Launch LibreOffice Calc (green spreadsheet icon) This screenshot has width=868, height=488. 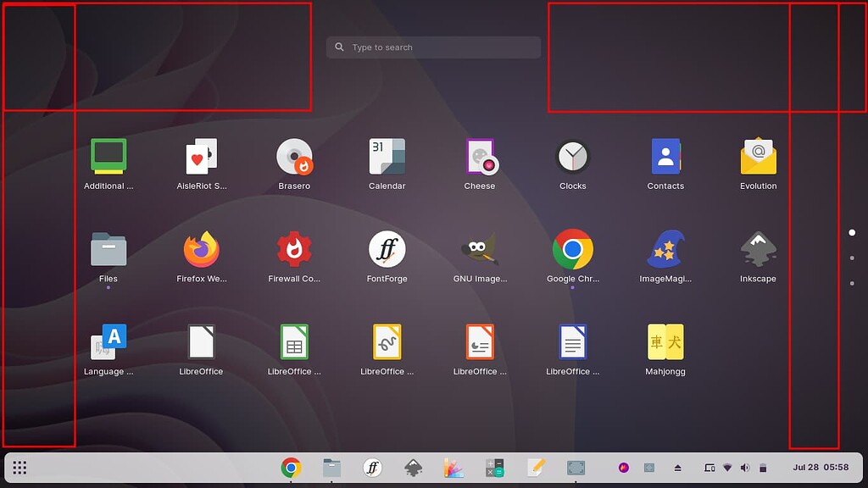(294, 342)
